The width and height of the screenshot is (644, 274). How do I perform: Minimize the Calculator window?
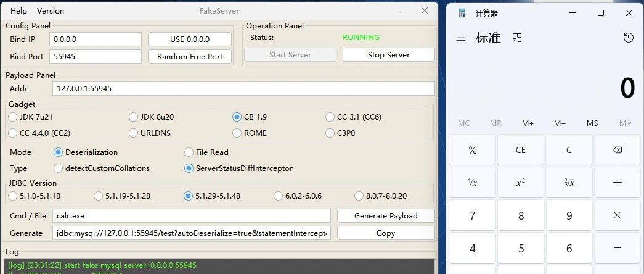(573, 13)
